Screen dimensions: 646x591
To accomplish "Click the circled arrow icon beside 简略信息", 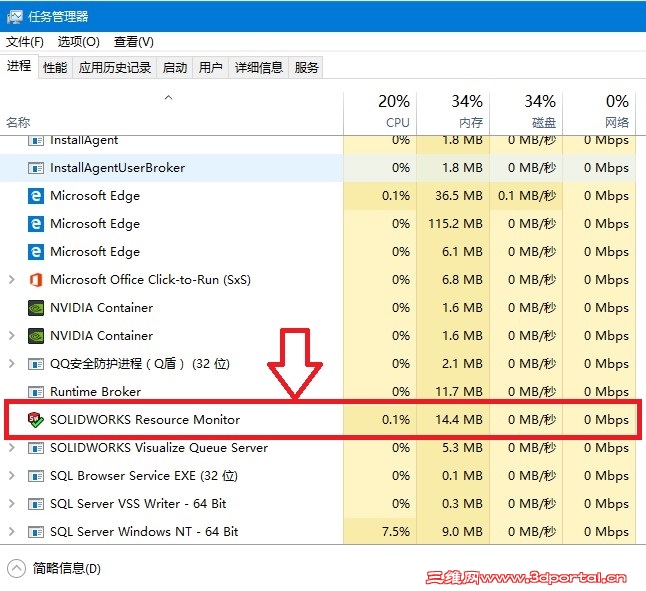I will (16, 569).
